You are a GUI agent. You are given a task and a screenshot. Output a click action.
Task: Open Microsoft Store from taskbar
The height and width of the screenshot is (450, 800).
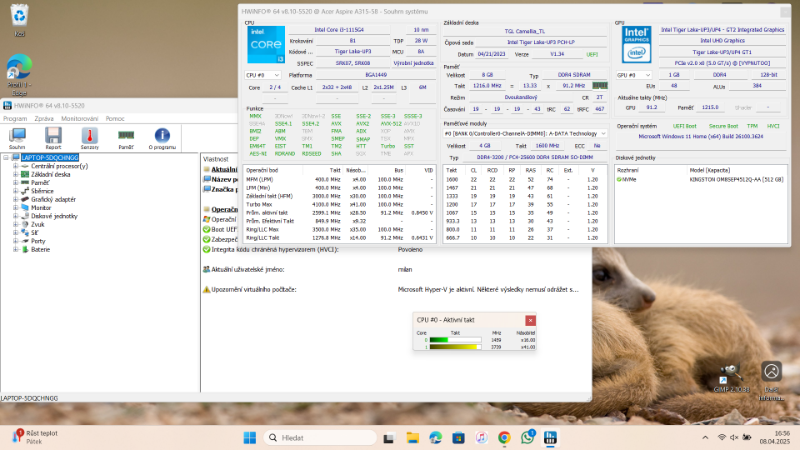(458, 438)
